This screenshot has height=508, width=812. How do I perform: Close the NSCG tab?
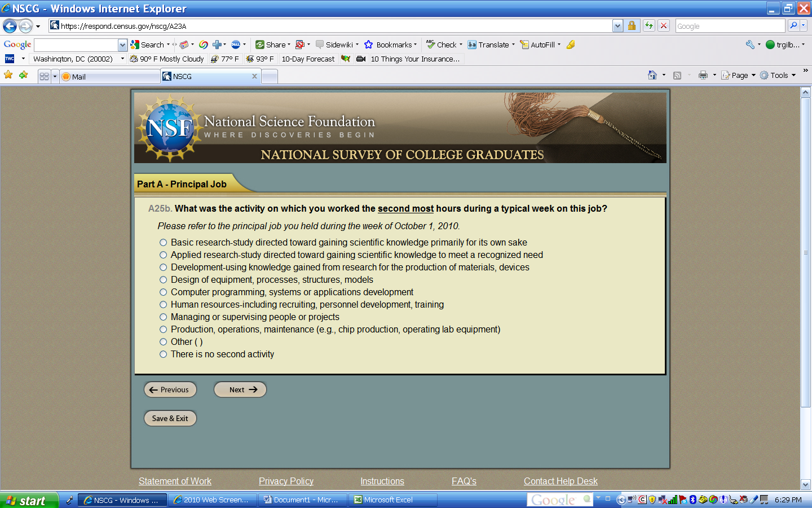coord(254,76)
